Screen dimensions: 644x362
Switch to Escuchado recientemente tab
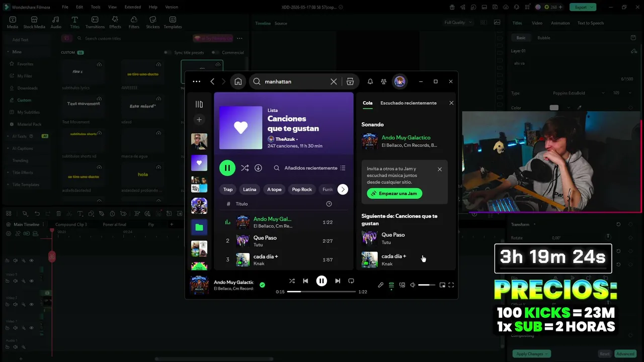(x=409, y=103)
